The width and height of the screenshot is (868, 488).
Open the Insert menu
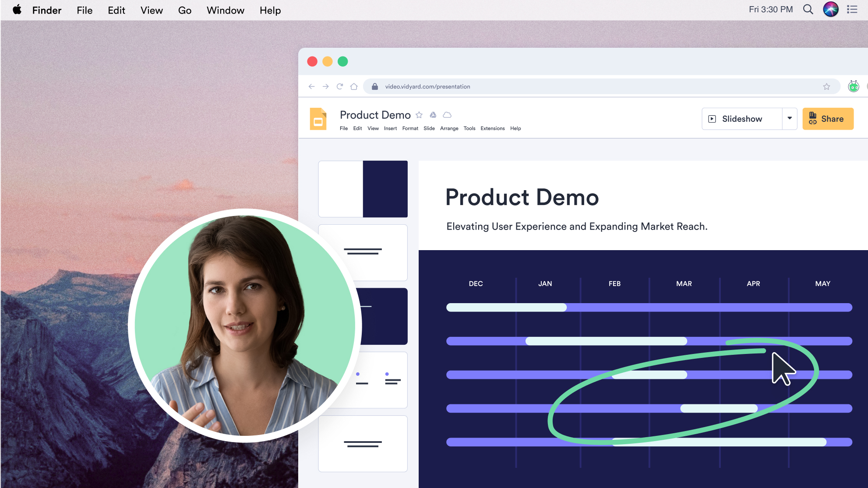pyautogui.click(x=390, y=128)
